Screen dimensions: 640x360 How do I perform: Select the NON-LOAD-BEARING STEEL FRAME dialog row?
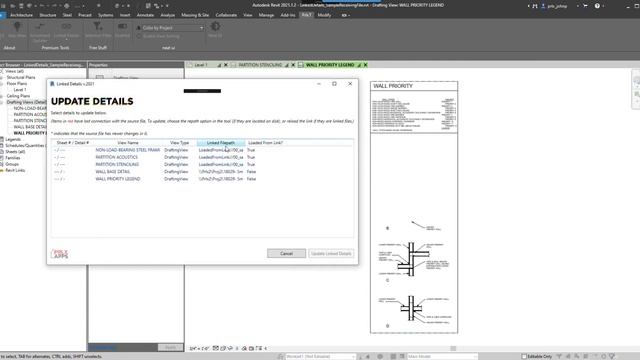pos(202,150)
